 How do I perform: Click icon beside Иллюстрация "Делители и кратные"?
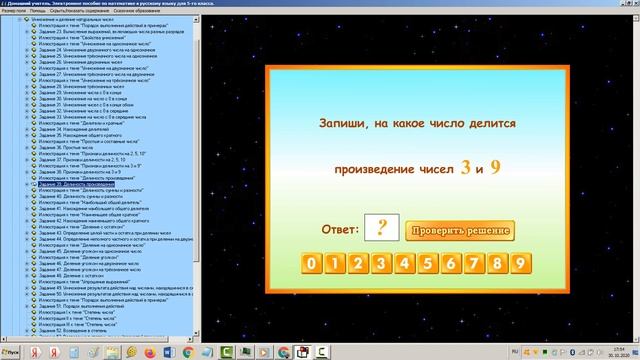(34, 123)
